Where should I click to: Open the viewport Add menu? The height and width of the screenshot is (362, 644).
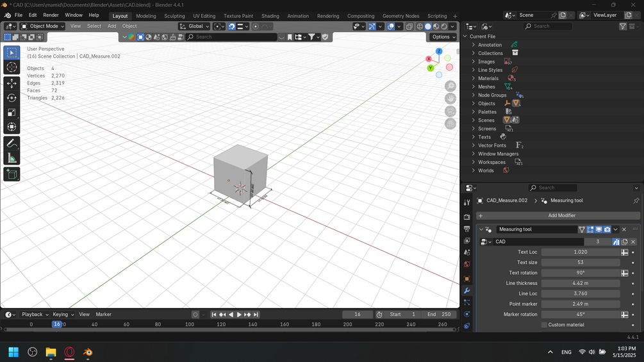click(111, 26)
